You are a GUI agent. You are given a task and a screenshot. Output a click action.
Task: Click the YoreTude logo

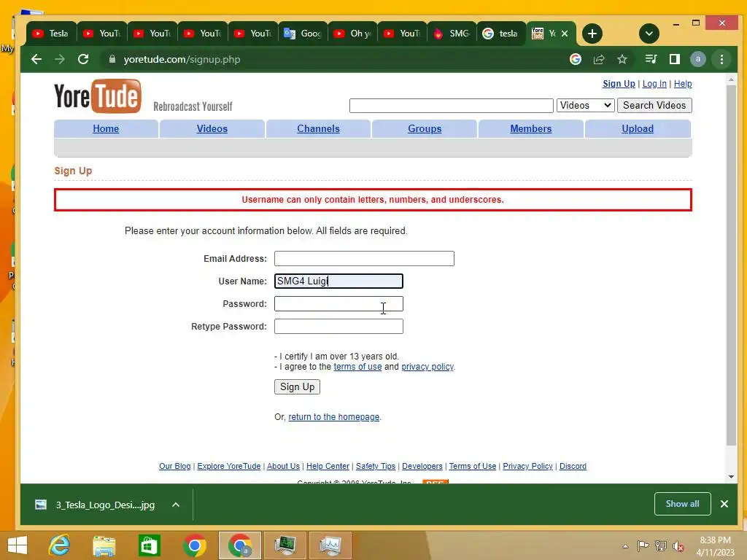pyautogui.click(x=98, y=96)
